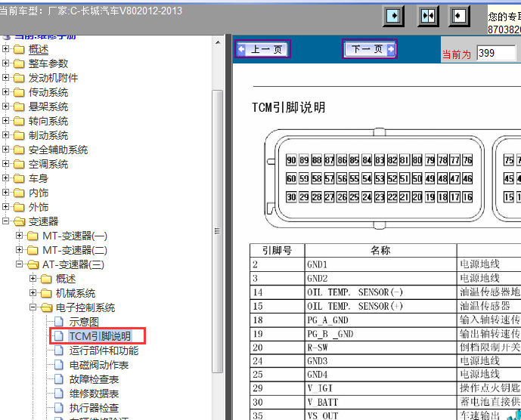Expand the 空调系统 folder
Screen dimensions: 521x420
point(5,164)
